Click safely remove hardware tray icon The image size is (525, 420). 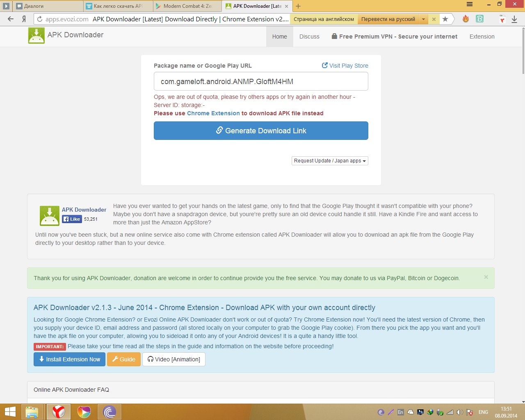tap(440, 412)
